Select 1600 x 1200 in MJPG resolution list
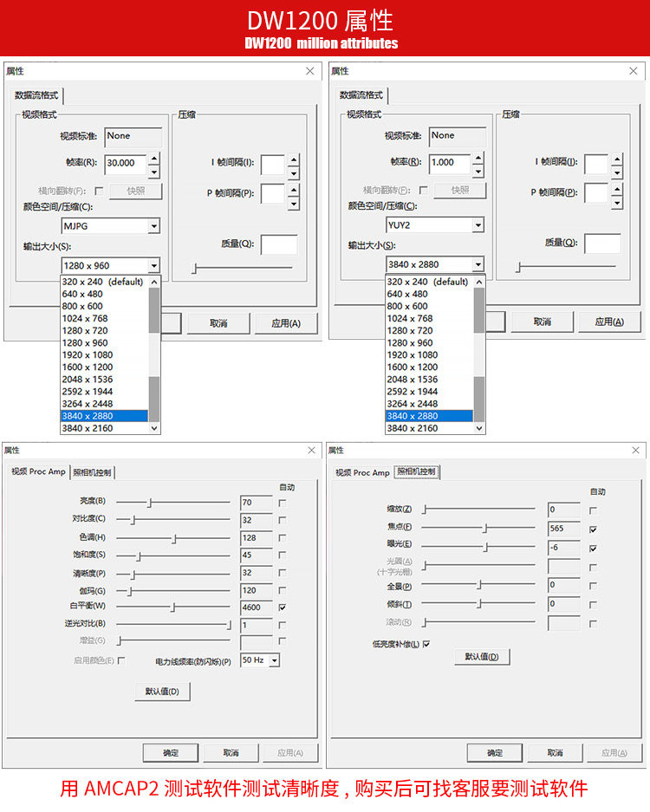This screenshot has width=650, height=812. click(105, 367)
